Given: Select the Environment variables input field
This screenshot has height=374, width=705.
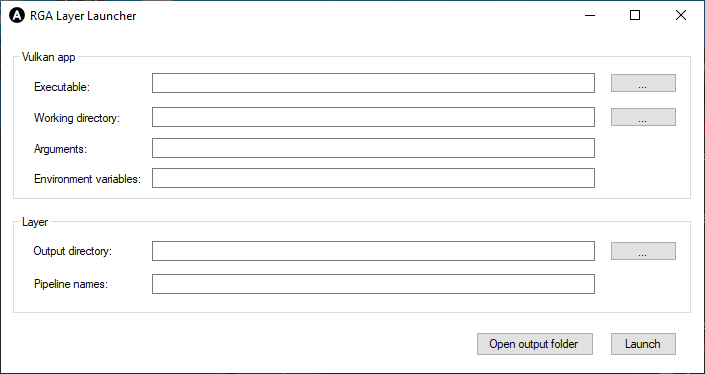Looking at the screenshot, I should (x=373, y=178).
